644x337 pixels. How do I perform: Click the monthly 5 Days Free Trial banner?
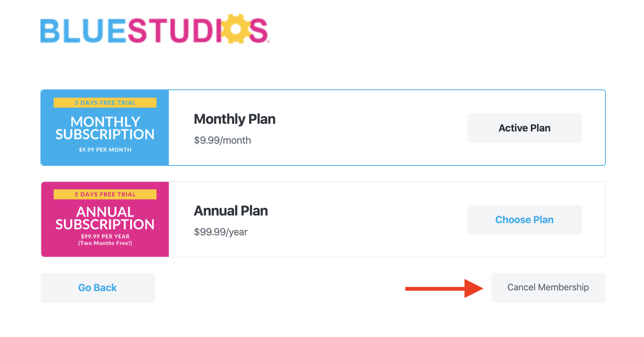point(105,103)
